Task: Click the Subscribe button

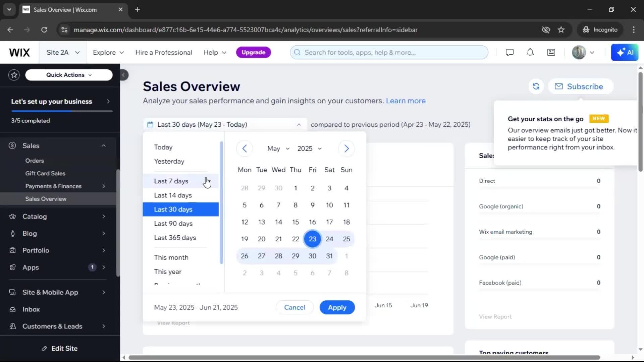Action: click(581, 86)
